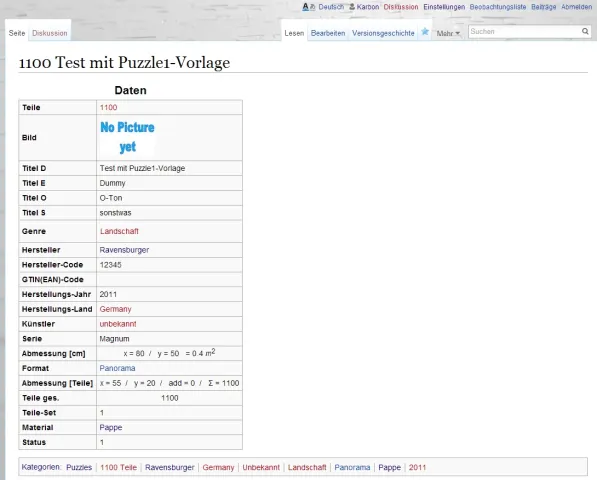Click the Pappe link in Material row
597x480 pixels.
click(x=111, y=427)
